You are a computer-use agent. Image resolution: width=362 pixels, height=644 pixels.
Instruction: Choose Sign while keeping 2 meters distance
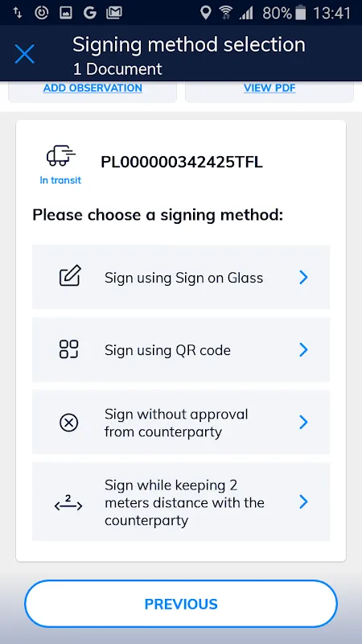coord(181,502)
